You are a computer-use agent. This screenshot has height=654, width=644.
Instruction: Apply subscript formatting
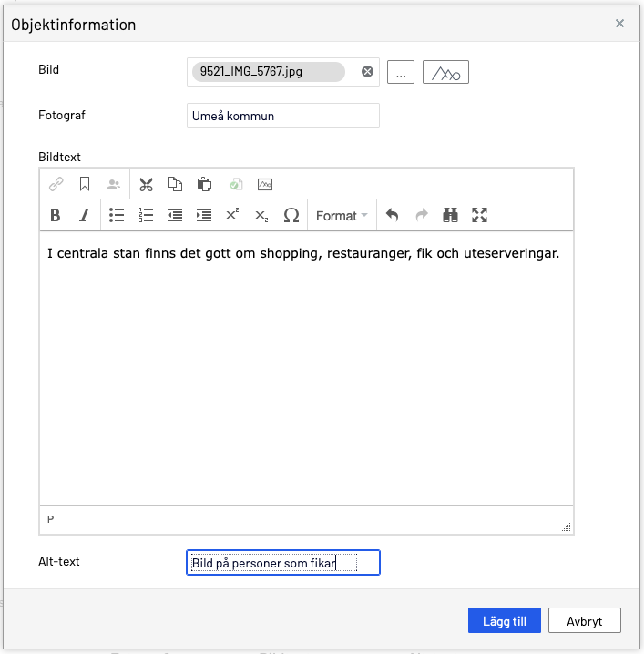(x=261, y=215)
